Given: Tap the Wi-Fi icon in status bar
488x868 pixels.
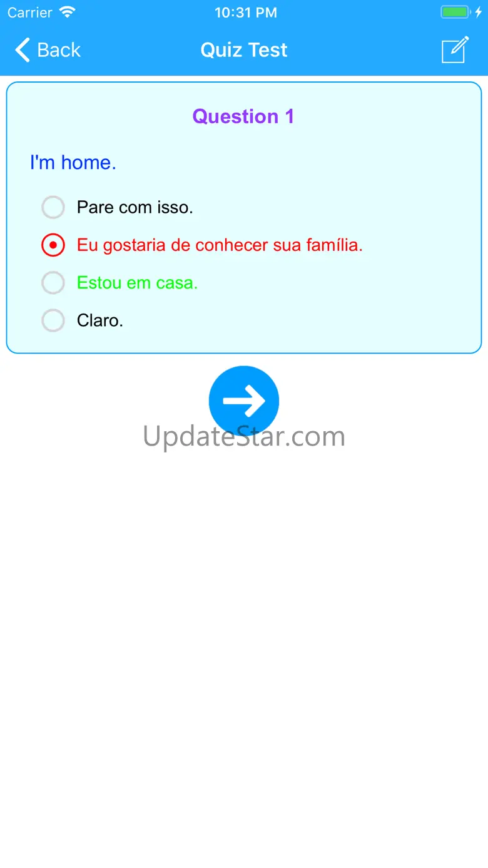Looking at the screenshot, I should pos(67,12).
